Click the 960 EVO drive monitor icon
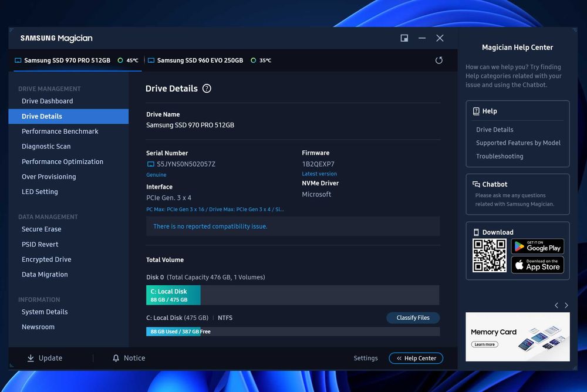Image resolution: width=587 pixels, height=392 pixels. pos(151,60)
